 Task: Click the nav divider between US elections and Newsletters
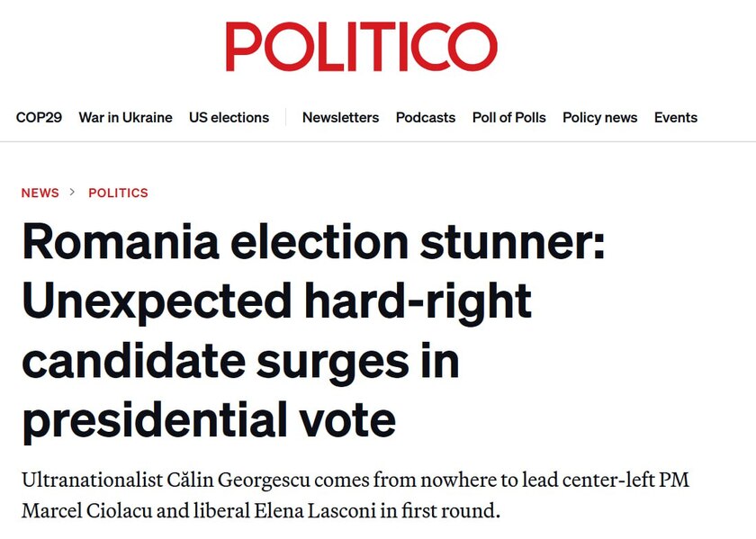[x=286, y=117]
